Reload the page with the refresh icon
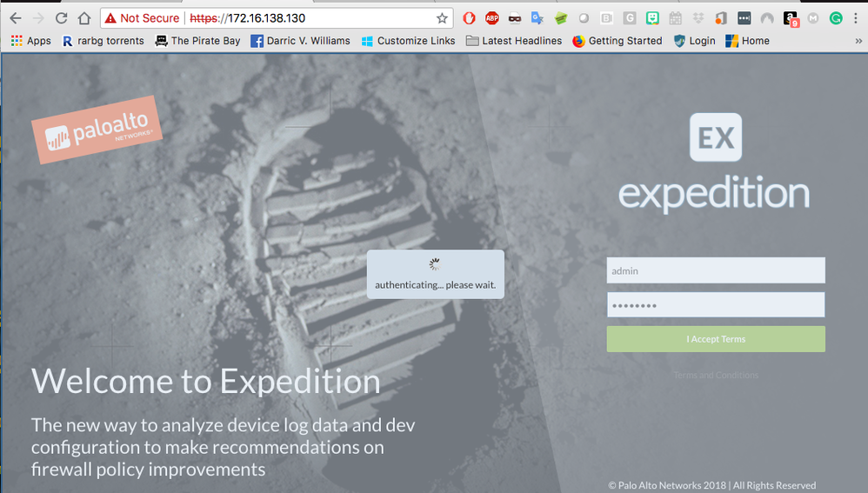Image resolution: width=868 pixels, height=493 pixels. click(x=62, y=18)
